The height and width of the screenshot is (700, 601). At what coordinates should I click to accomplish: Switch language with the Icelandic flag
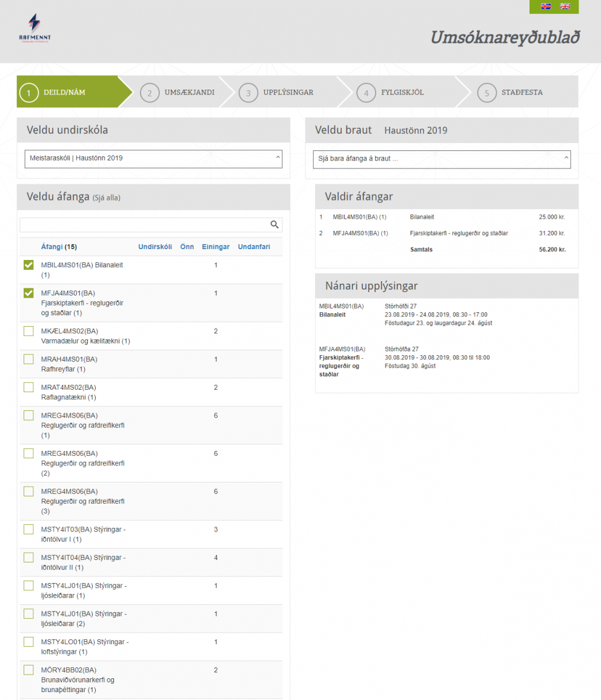[x=545, y=6]
